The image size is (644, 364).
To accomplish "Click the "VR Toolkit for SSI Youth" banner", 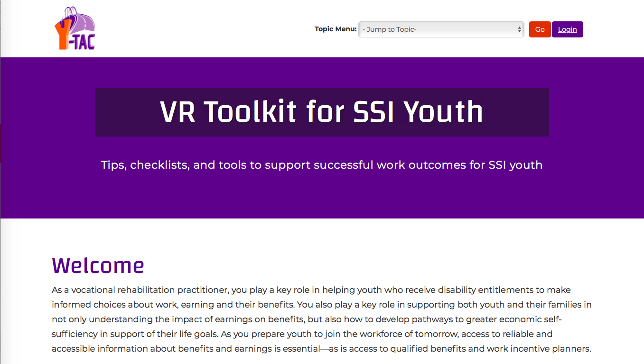I will (x=322, y=112).
